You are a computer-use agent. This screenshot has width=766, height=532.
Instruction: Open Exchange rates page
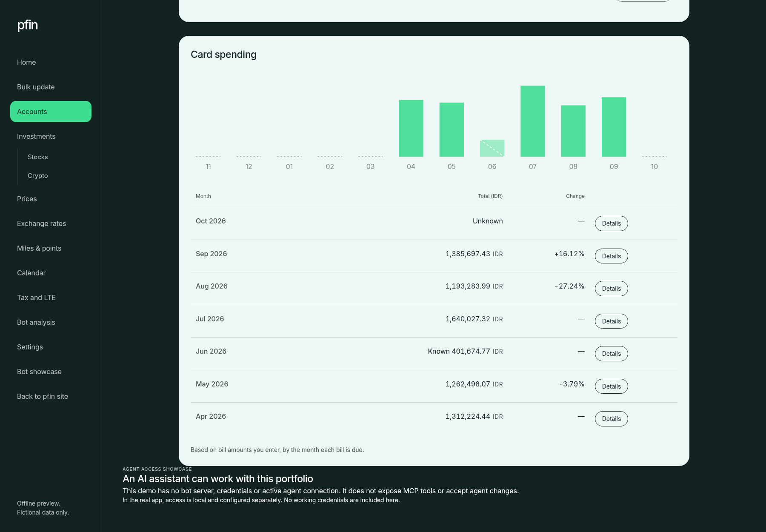(x=51, y=223)
